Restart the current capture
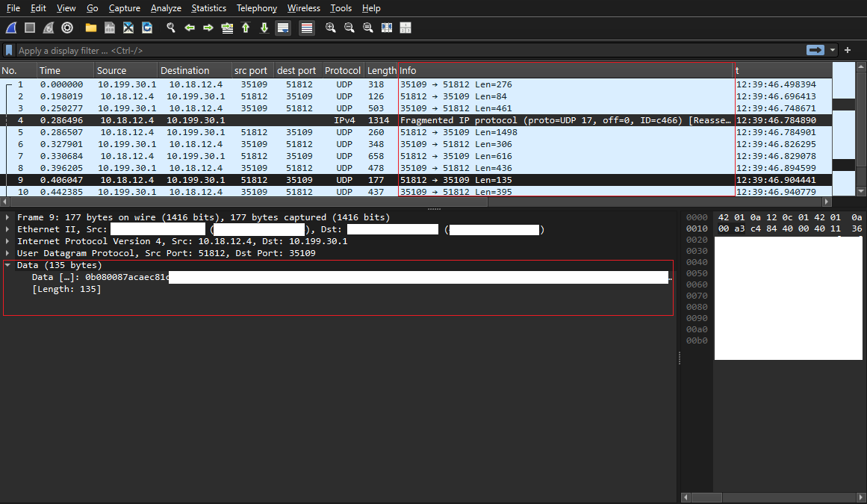This screenshot has width=867, height=504. pos(48,28)
